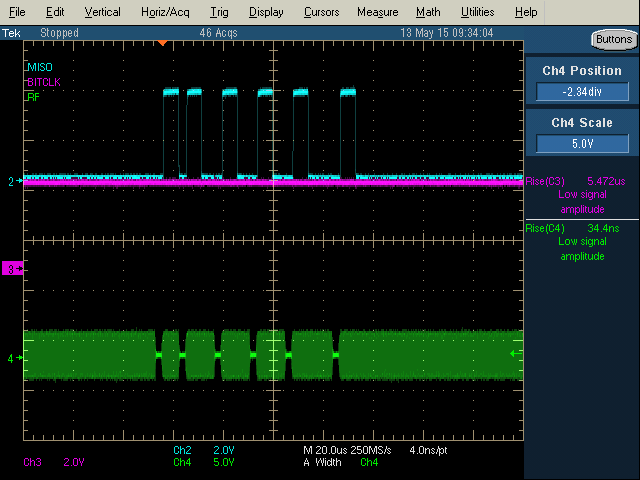Click the 46 Acqs counter
The image size is (640, 480).
[x=218, y=33]
